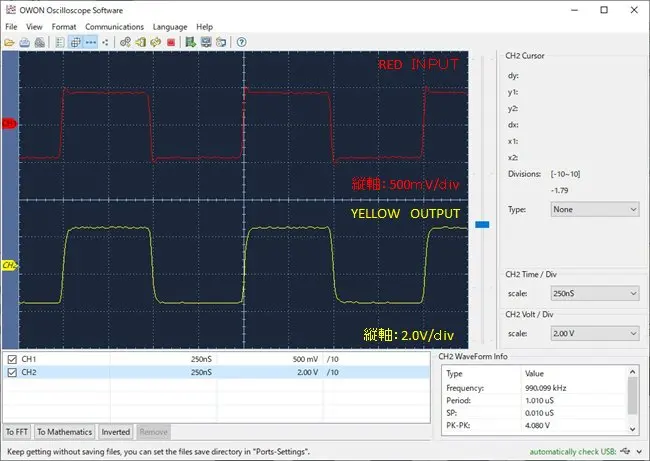Click the Period value 1.010 uS
650x461 pixels.
pos(539,400)
